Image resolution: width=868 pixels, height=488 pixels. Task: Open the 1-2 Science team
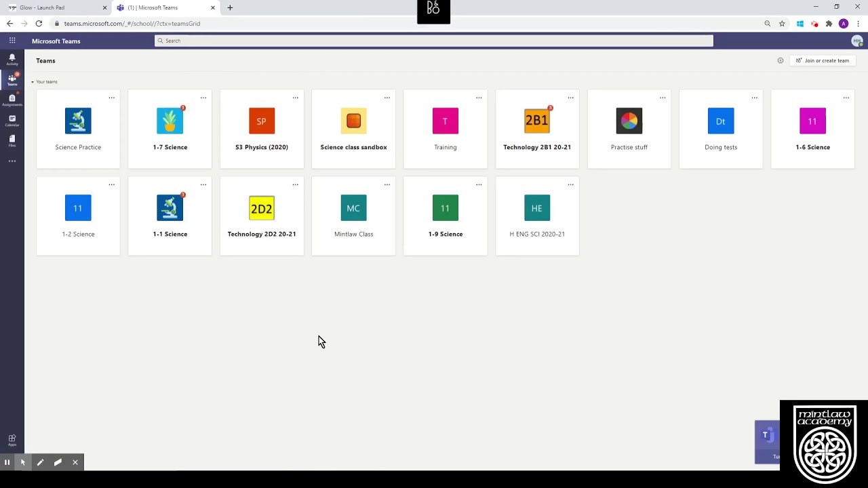click(78, 216)
